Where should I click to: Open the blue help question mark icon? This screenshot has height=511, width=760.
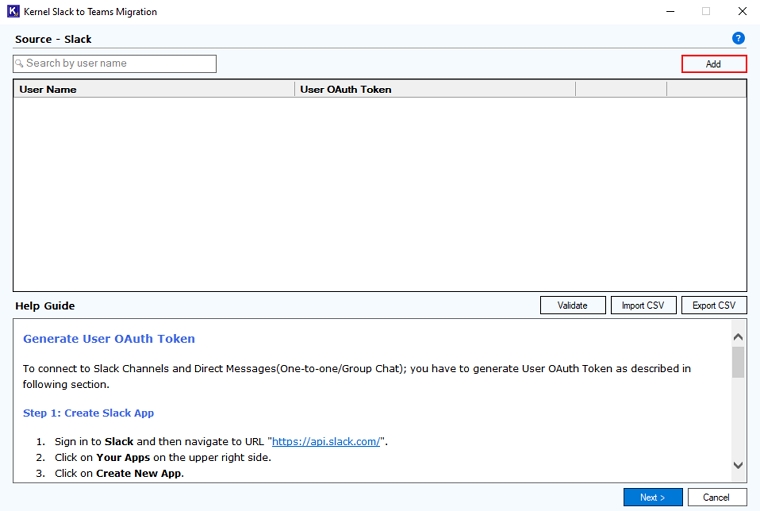tap(738, 38)
